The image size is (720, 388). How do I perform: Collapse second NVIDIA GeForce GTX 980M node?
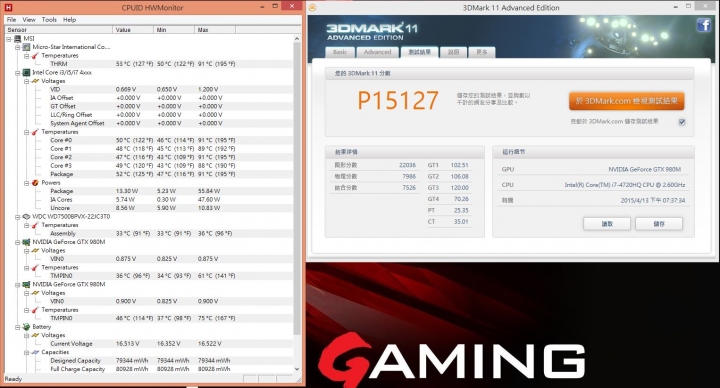click(x=17, y=284)
